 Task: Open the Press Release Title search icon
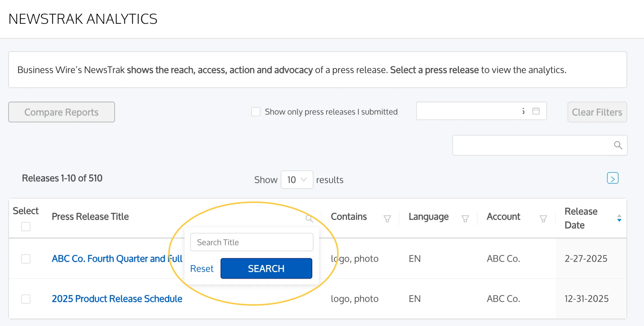pyautogui.click(x=309, y=218)
